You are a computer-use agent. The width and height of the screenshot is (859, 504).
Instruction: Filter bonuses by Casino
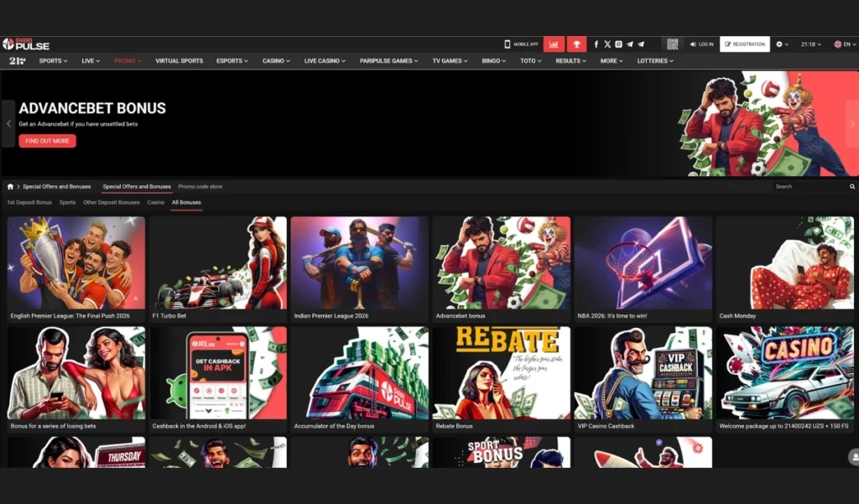(x=155, y=203)
